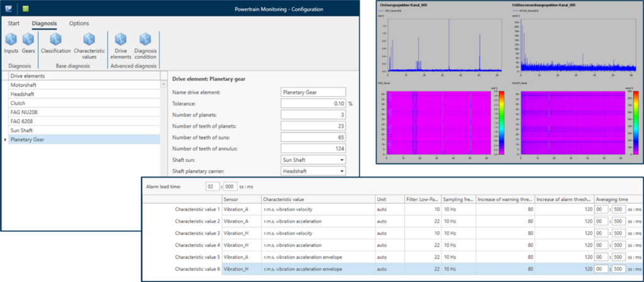Expand the Shaft sun dropdown
The width and height of the screenshot is (644, 282).
(x=341, y=160)
